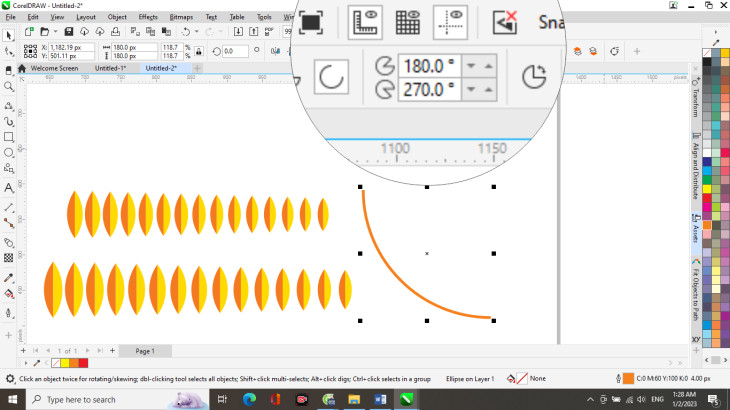Viewport: 730px width, 410px height.
Task: Toggle the lock ratio padlock
Action: (199, 51)
